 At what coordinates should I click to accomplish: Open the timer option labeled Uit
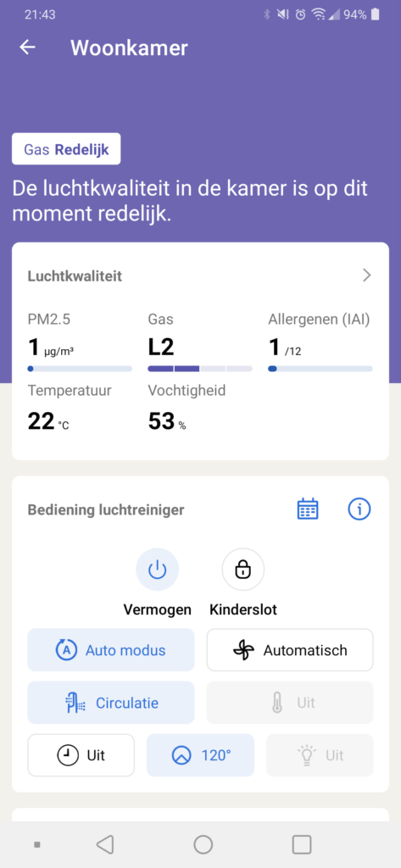(81, 755)
